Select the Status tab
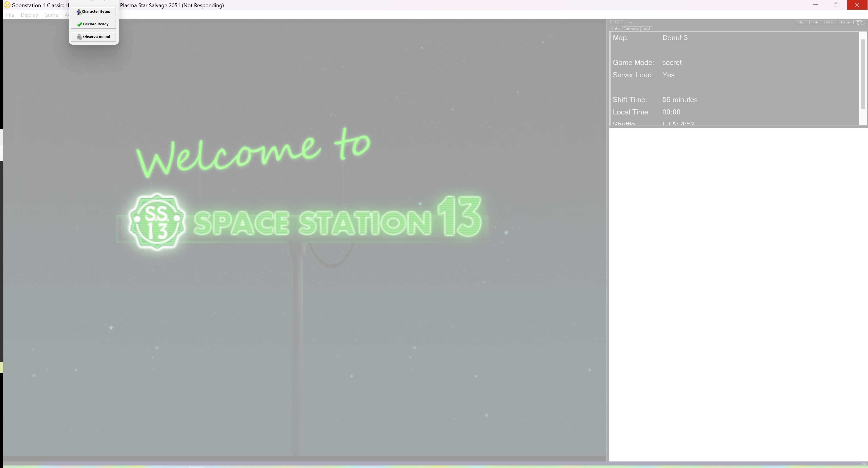The width and height of the screenshot is (868, 468). pos(616,28)
